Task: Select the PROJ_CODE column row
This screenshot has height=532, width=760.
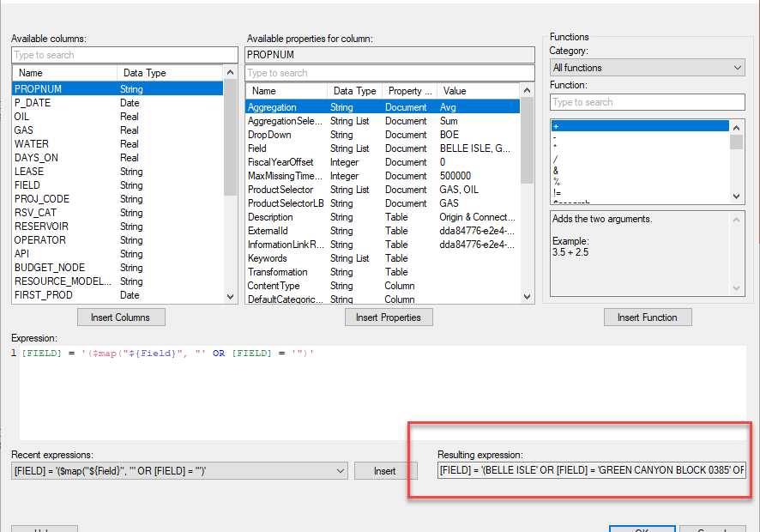Action: tap(118, 199)
